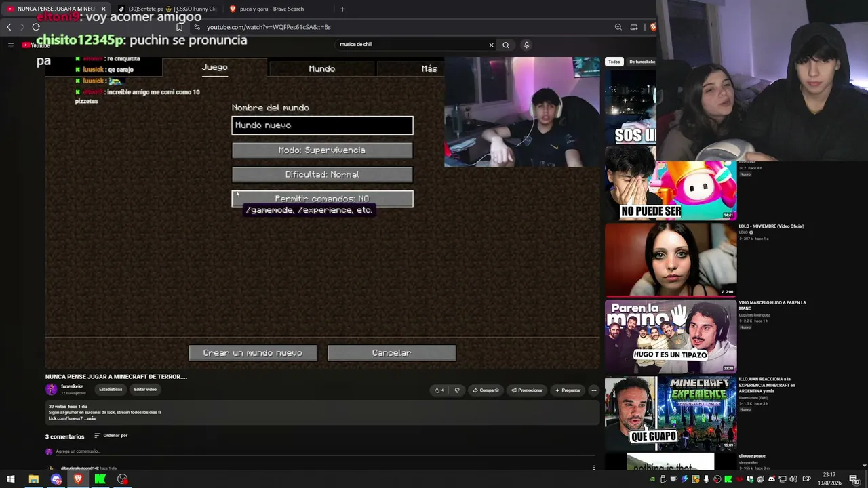
Task: Open OBS Studio from taskbar
Action: 123,479
